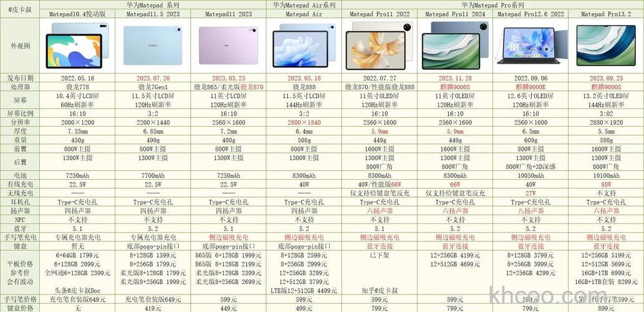The height and width of the screenshot is (312, 644).
Task: Click the 899元 keyboard price
Action: click(x=606, y=308)
